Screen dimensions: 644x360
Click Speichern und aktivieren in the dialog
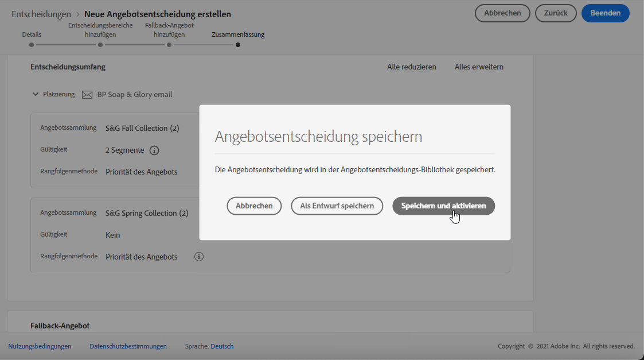[x=443, y=206]
